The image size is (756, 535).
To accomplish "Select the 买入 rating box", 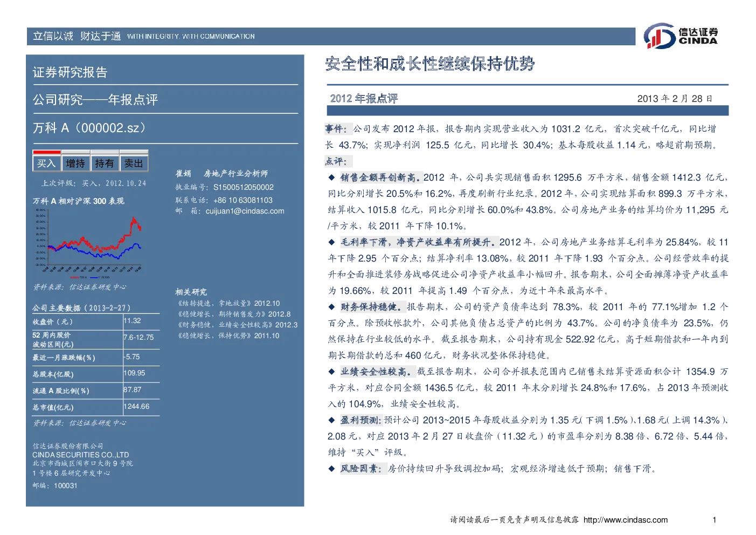I will point(46,163).
